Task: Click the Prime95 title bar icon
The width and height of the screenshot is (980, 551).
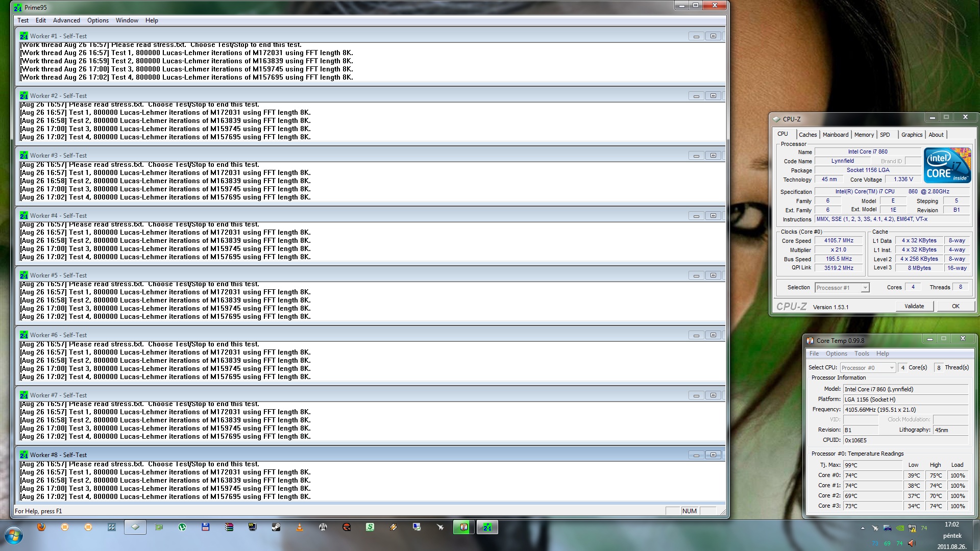Action: 18,7
